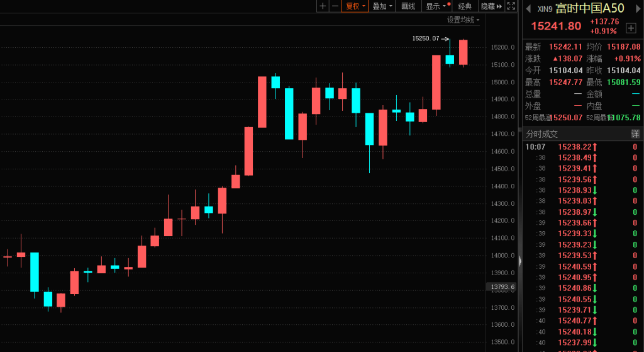The height and width of the screenshot is (352, 644).
Task: Select the tick row priced 15238.49
Action: 582,157
